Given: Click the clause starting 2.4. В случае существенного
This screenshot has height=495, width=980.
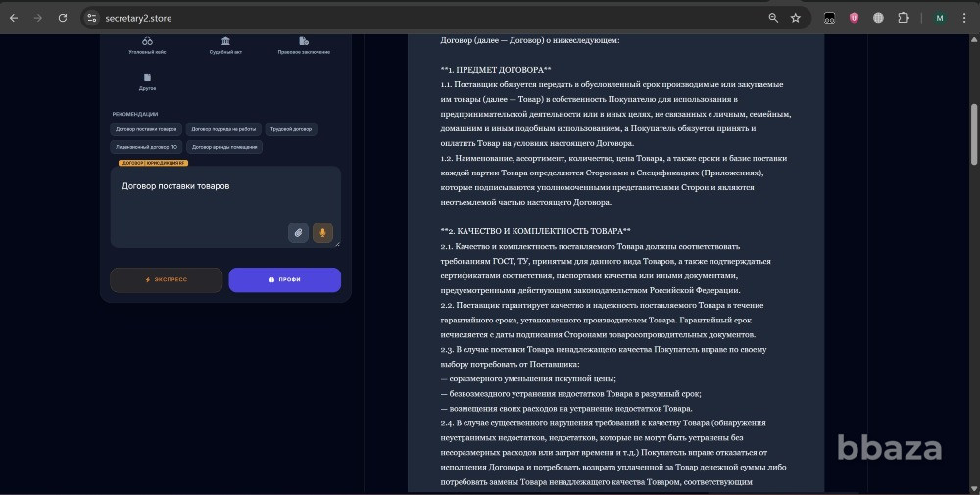Looking at the screenshot, I should pyautogui.click(x=603, y=423).
